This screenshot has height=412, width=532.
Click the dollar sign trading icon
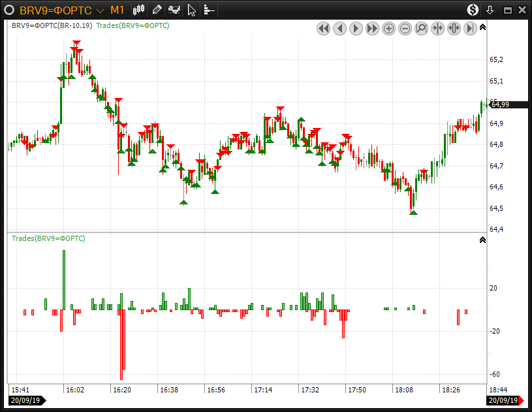tap(473, 10)
